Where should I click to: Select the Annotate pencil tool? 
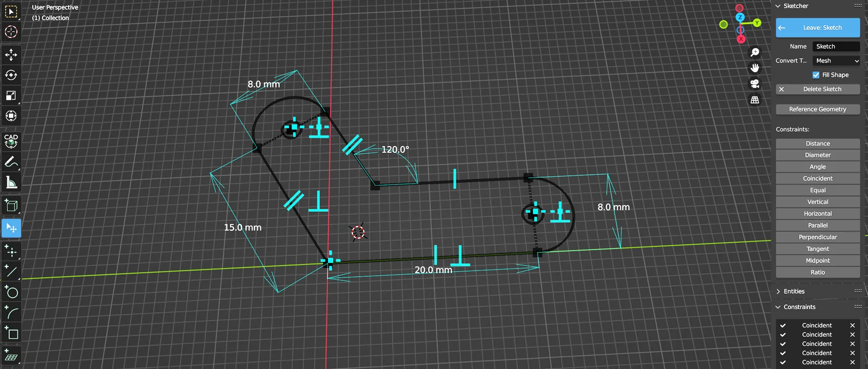click(x=11, y=162)
